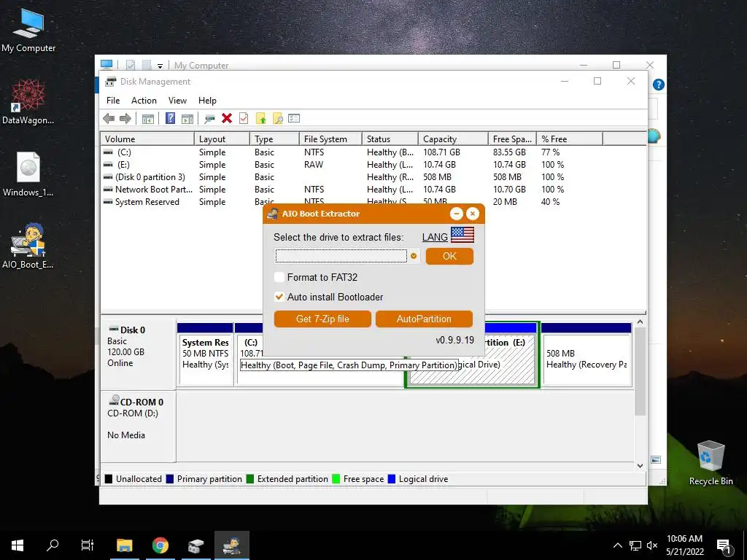The height and width of the screenshot is (560, 747).
Task: Uncheck Auto install Bootloader
Action: click(279, 297)
